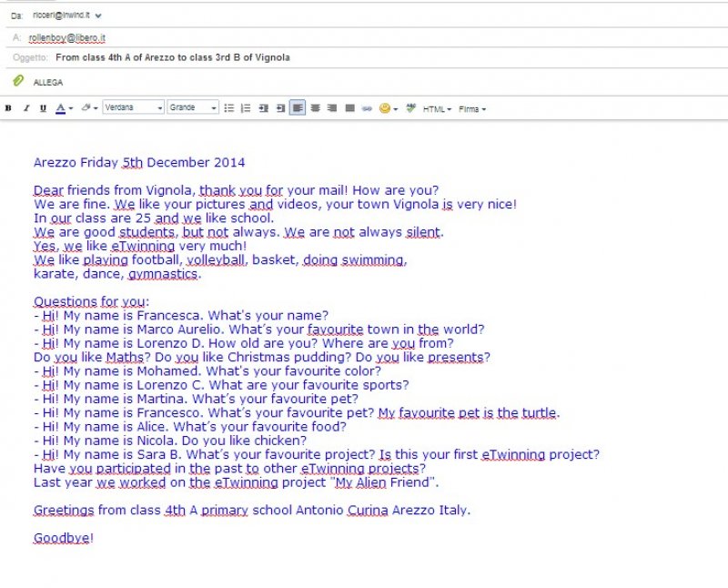This screenshot has width=728, height=588.
Task: Insert a bulleted list
Action: (x=229, y=108)
